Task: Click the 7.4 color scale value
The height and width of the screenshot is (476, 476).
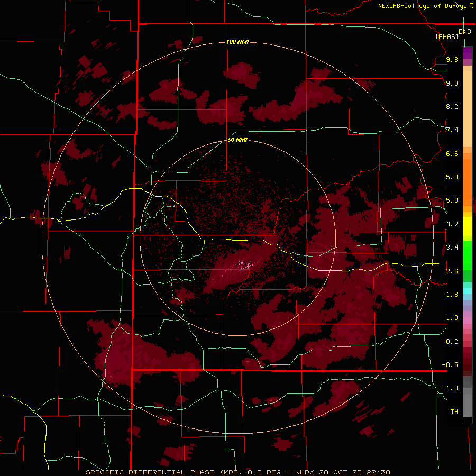Action: coord(452,130)
